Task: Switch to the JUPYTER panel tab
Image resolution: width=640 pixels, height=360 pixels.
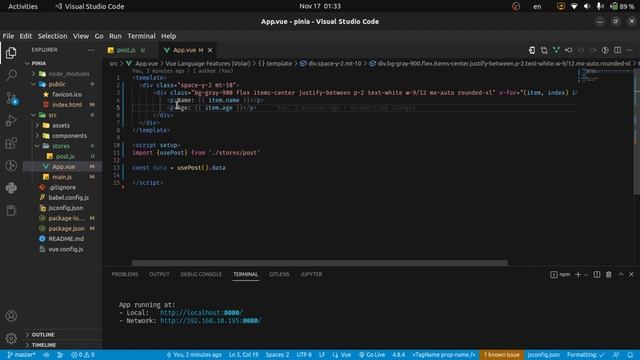Action: click(x=311, y=274)
